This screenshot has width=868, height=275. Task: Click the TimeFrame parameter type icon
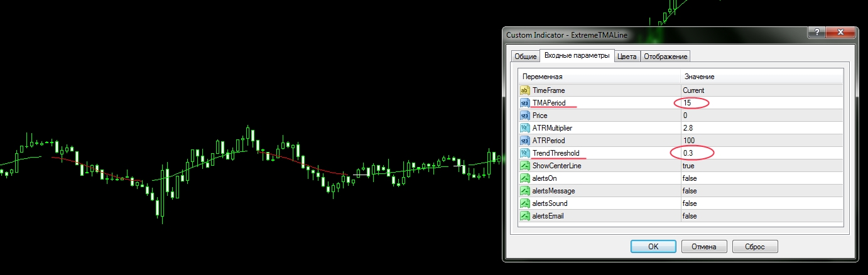(525, 90)
